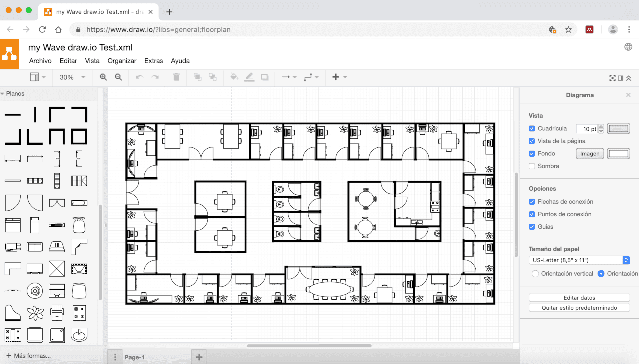Enable the Sombra checkbox

click(x=532, y=166)
